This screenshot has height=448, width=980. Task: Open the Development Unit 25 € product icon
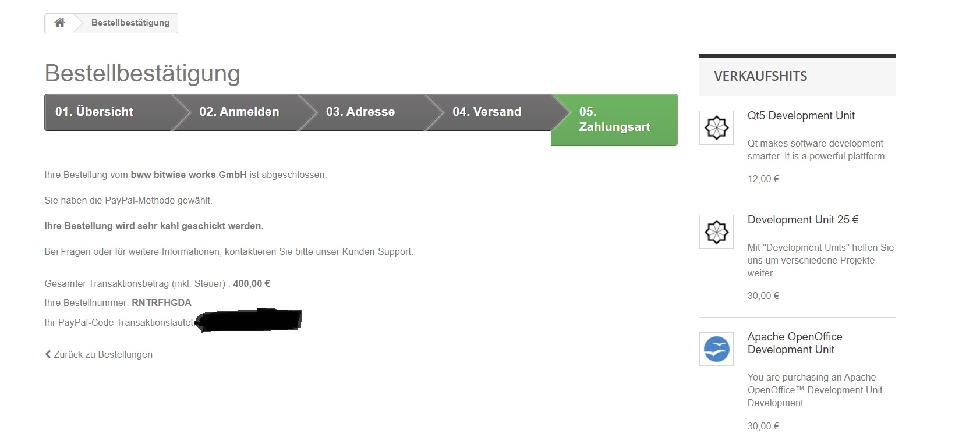[716, 232]
